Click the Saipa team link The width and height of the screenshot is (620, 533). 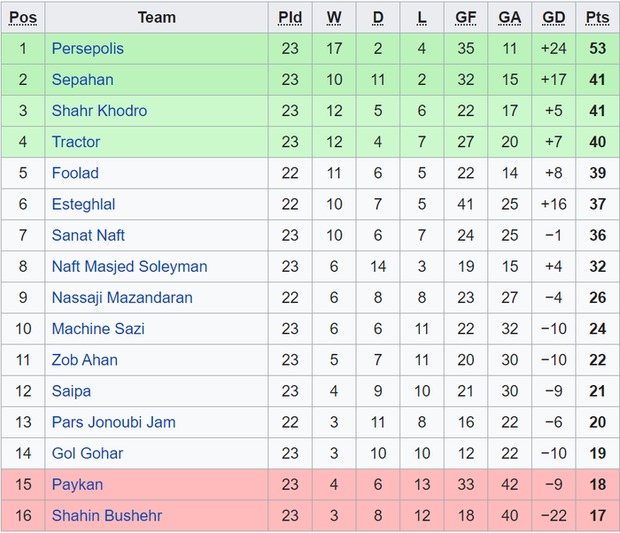(72, 391)
